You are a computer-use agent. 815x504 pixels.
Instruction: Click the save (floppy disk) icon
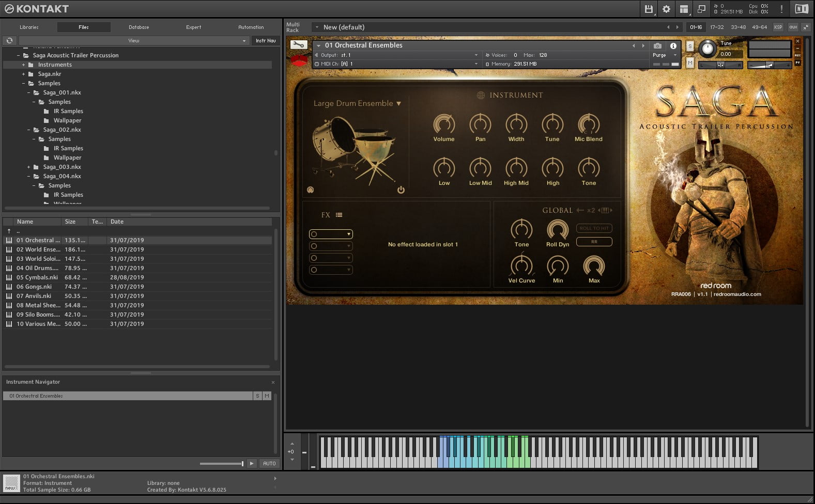click(x=649, y=9)
